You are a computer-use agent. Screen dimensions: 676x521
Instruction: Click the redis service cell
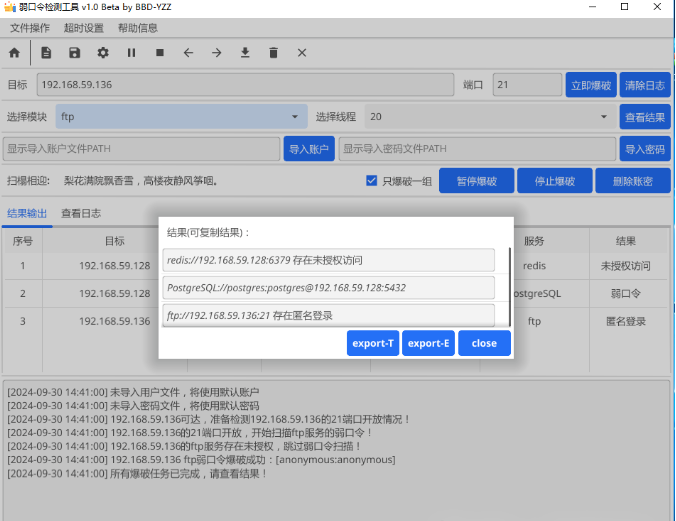534,266
